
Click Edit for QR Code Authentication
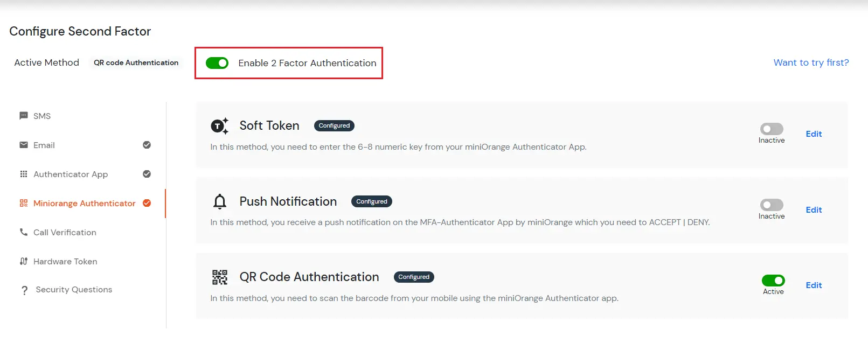(x=814, y=285)
